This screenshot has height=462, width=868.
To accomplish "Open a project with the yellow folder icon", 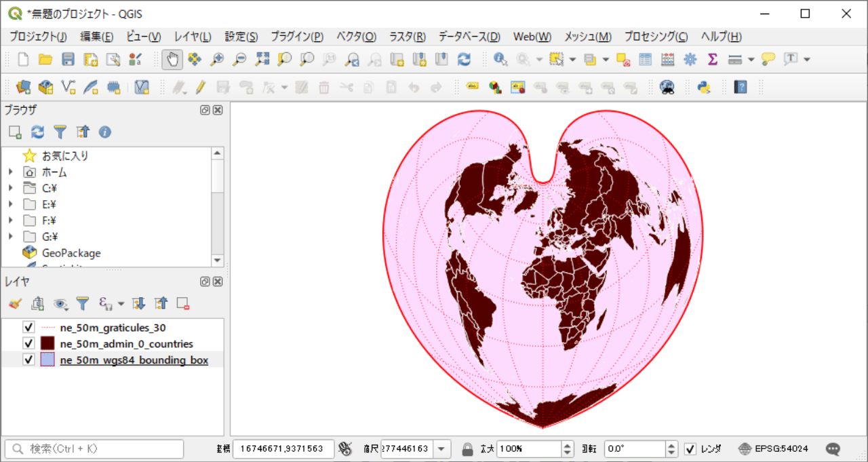I will [45, 60].
